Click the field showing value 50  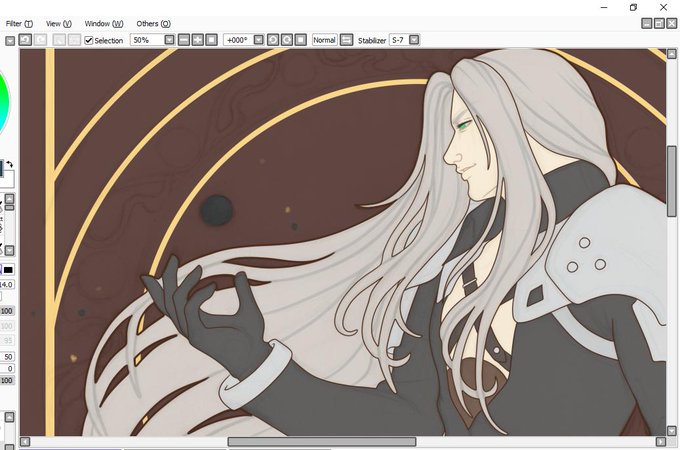pyautogui.click(x=7, y=357)
